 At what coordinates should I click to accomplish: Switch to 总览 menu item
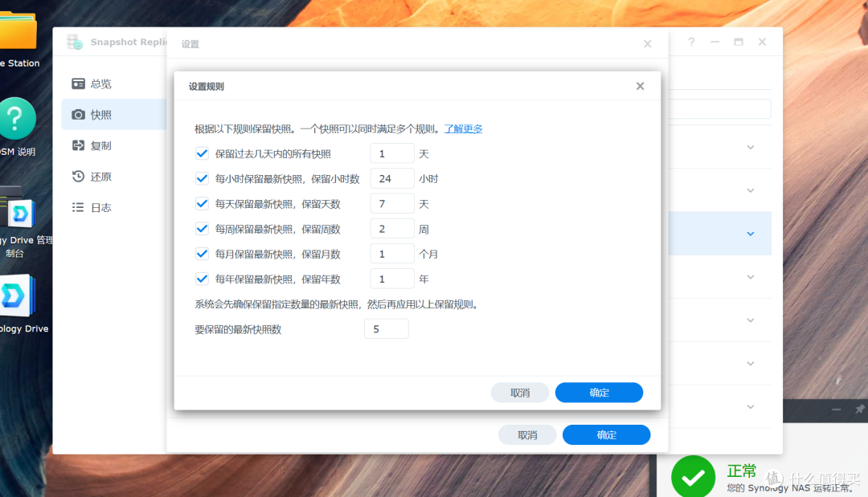(x=113, y=84)
